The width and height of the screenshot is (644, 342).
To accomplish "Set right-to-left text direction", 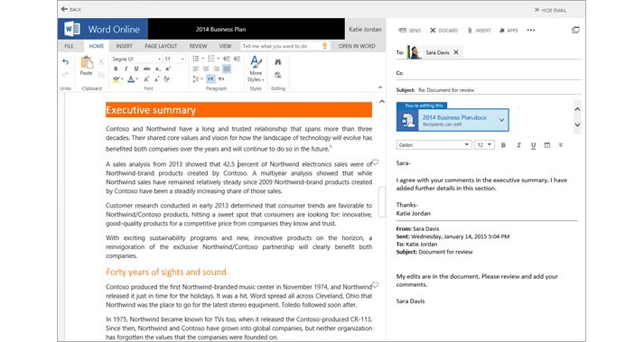I will [x=222, y=79].
